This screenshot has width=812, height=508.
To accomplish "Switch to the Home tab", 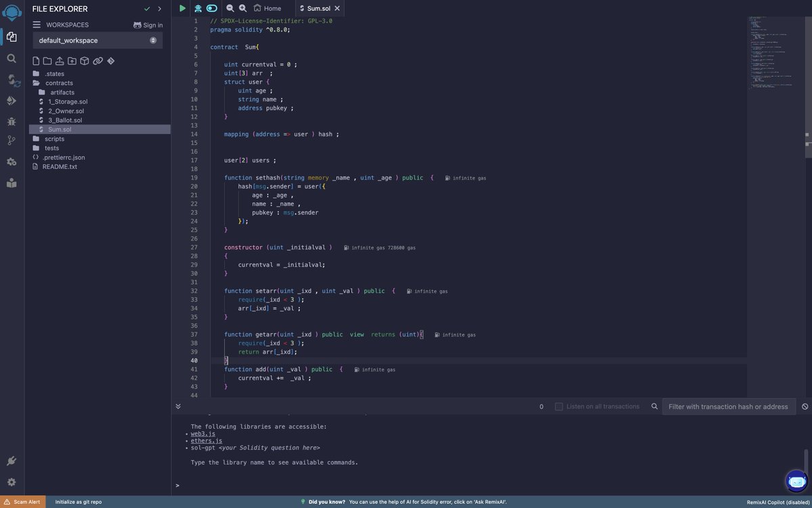I will [267, 8].
